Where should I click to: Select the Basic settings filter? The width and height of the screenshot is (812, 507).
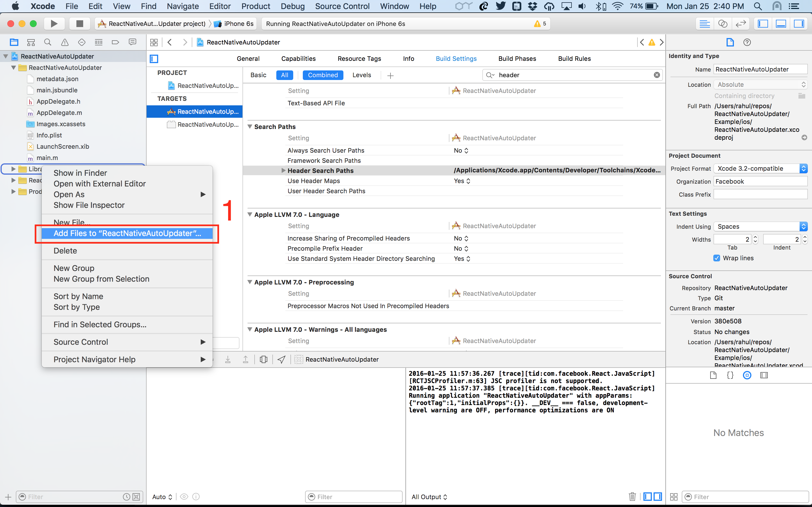(x=258, y=75)
